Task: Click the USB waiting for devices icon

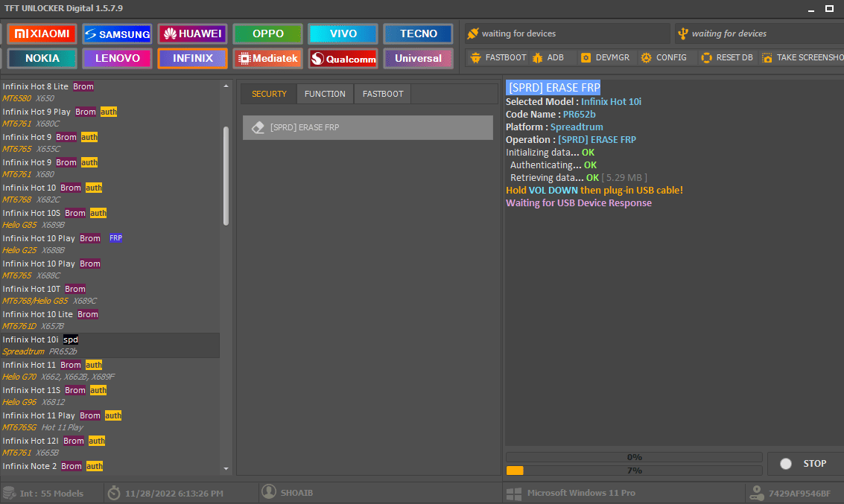Action: [682, 34]
